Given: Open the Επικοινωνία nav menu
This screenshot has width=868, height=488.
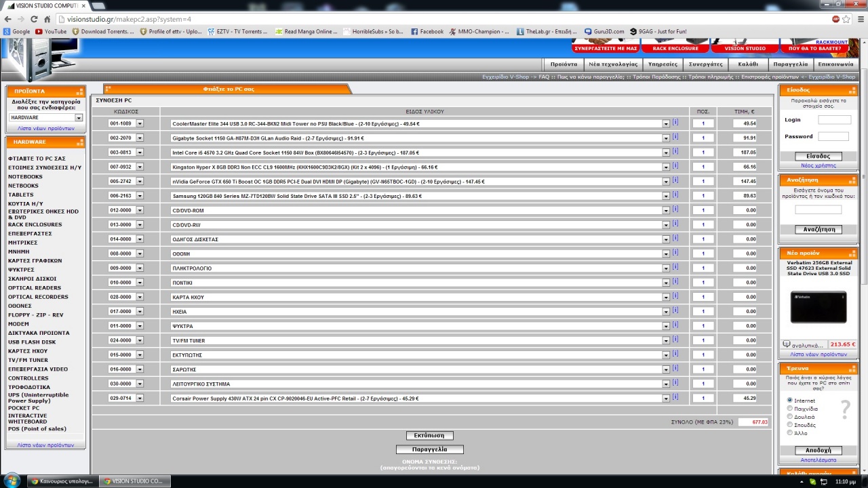Looking at the screenshot, I should 835,64.
